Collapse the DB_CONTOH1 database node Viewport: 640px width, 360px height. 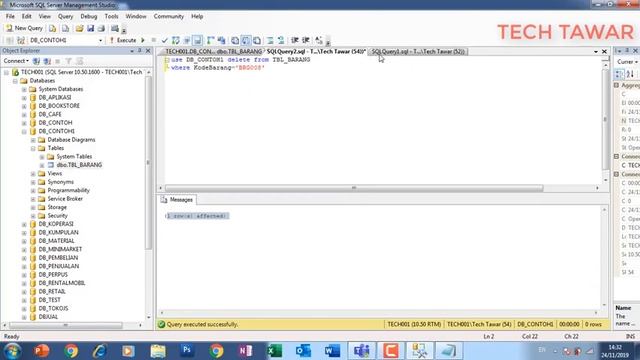pyautogui.click(x=24, y=131)
